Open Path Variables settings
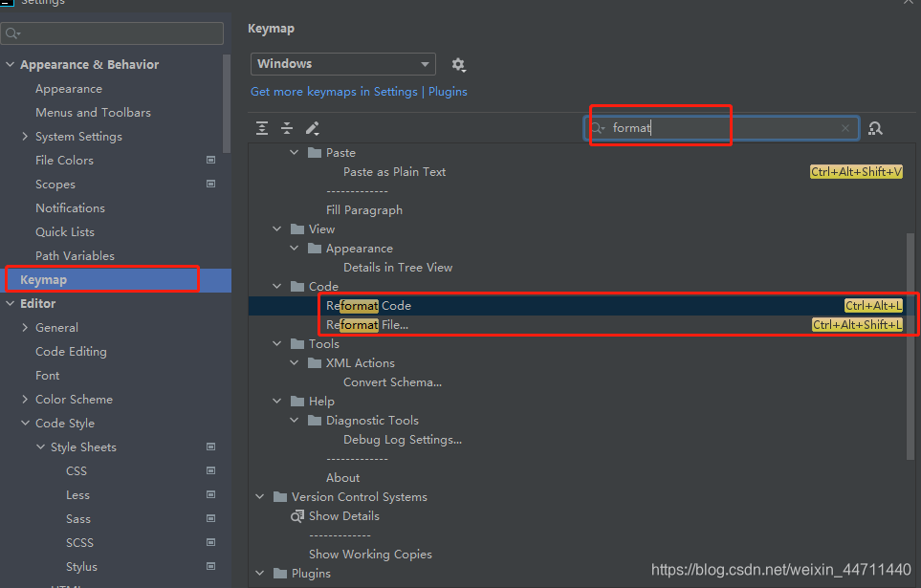 [x=75, y=255]
